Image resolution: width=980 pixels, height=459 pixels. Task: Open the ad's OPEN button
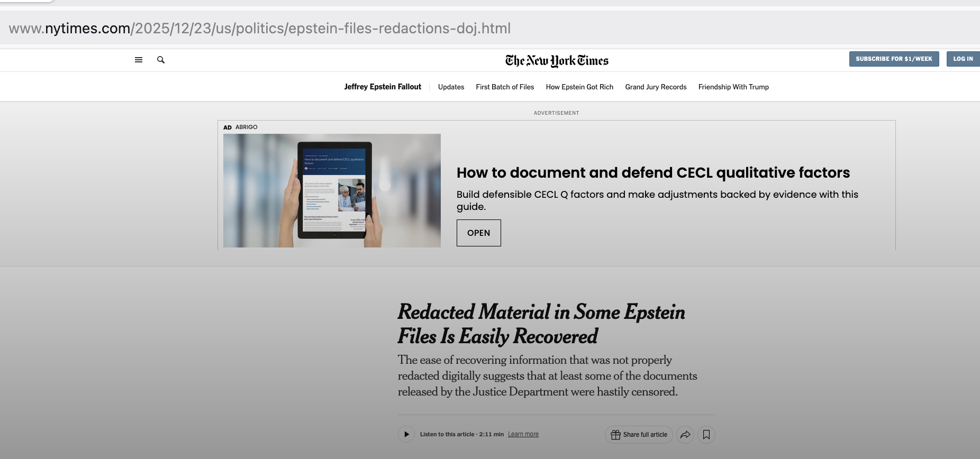click(x=479, y=233)
